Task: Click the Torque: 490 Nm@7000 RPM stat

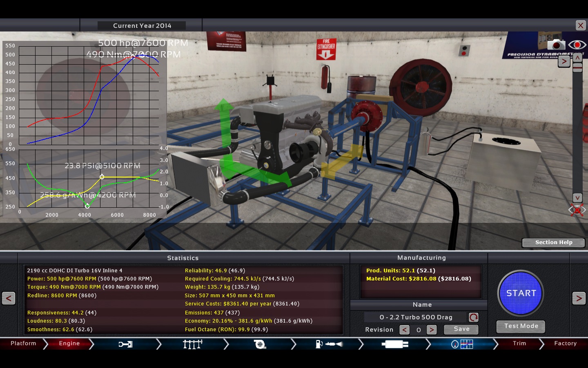Action: point(93,287)
